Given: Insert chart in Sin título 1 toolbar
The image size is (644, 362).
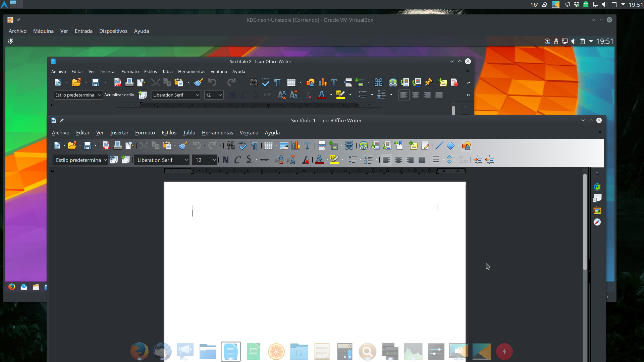Looking at the screenshot, I should pos(296,145).
